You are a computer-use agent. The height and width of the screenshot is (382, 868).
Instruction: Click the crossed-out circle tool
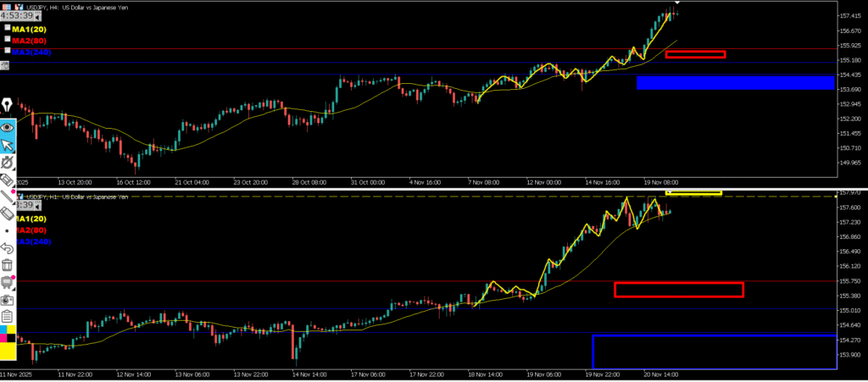(x=8, y=163)
